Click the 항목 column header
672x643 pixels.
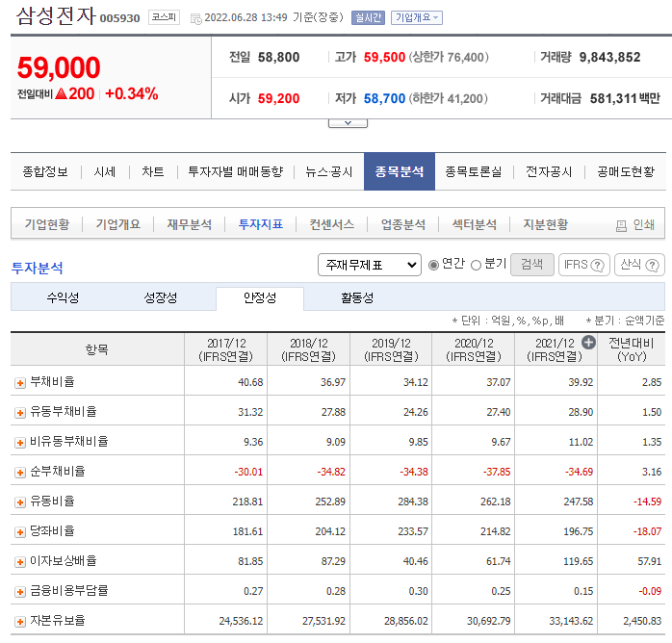(97, 349)
